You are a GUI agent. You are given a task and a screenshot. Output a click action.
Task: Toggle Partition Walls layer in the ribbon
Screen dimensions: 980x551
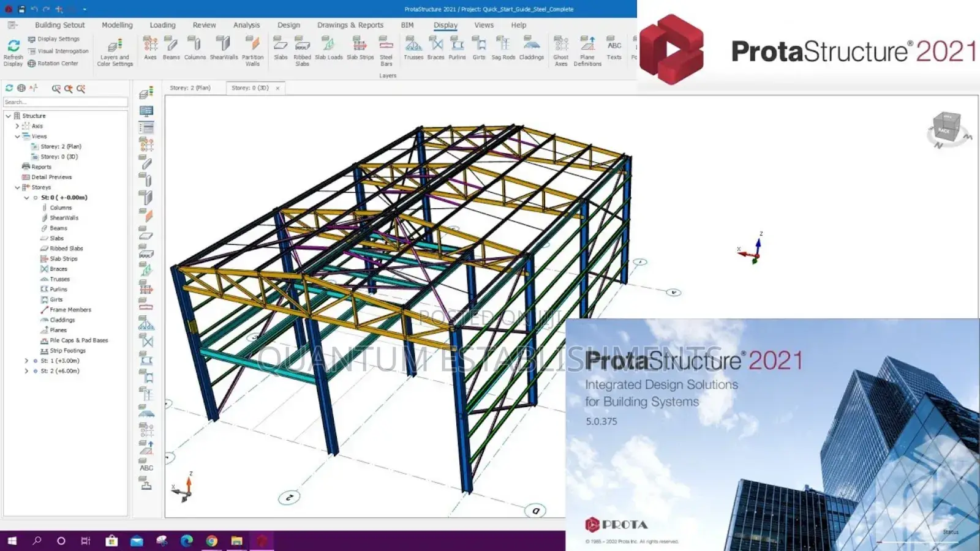click(252, 51)
